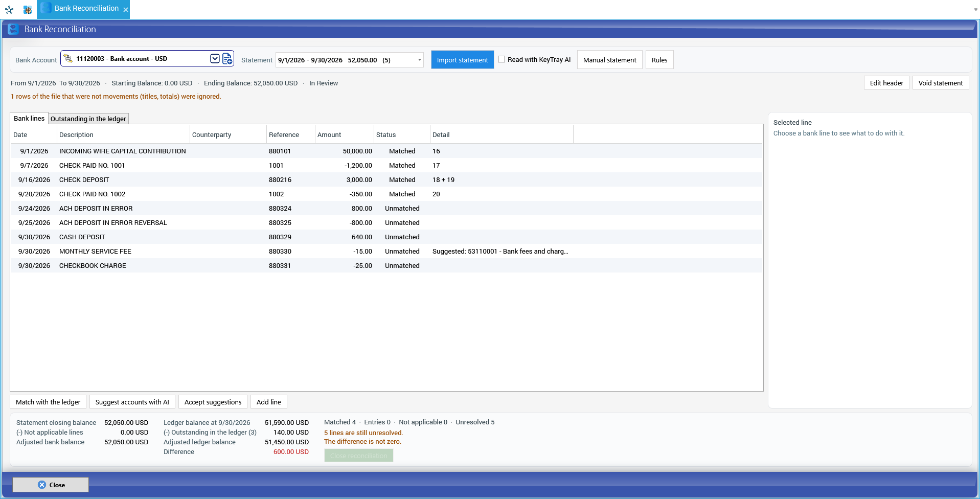Select the MONTHLY SERVICE FEE line
This screenshot has width=980, height=499.
click(x=386, y=251)
